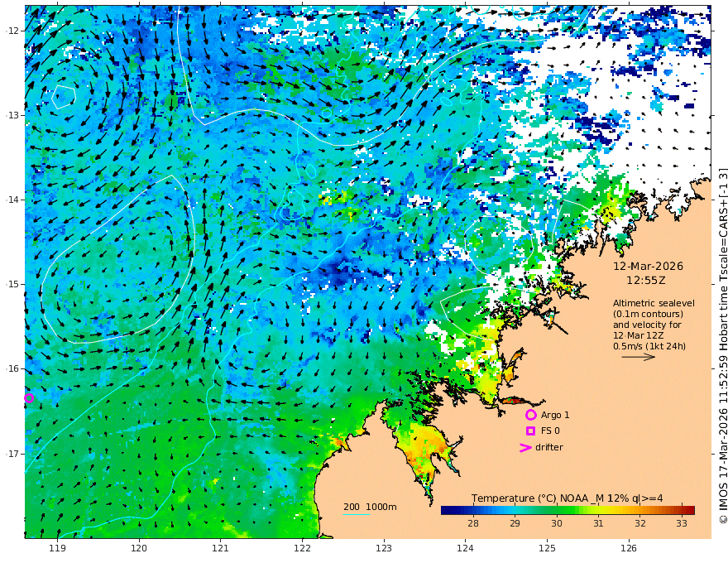Screen dimensions: 728x563
Task: Click colorbar tick value 32
Action: coord(640,523)
